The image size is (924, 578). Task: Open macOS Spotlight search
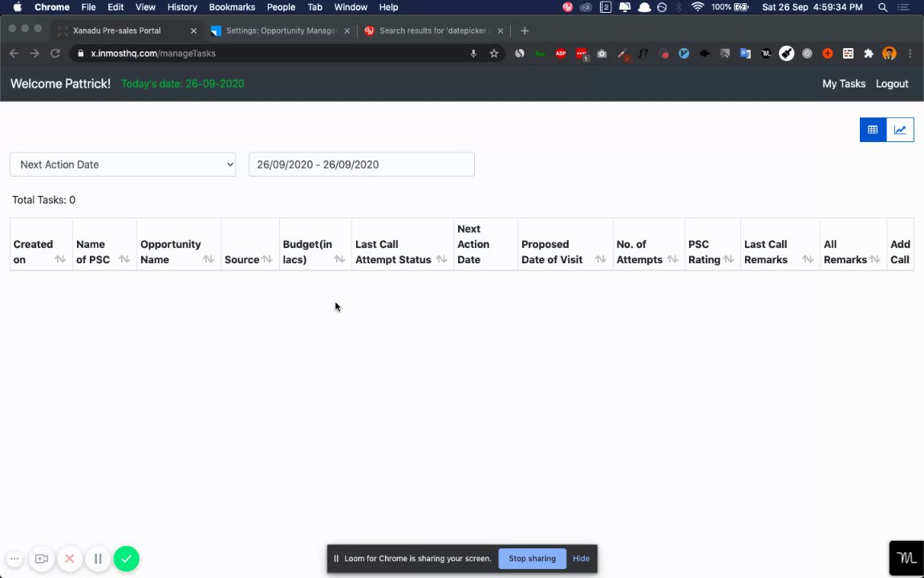pyautogui.click(x=883, y=7)
